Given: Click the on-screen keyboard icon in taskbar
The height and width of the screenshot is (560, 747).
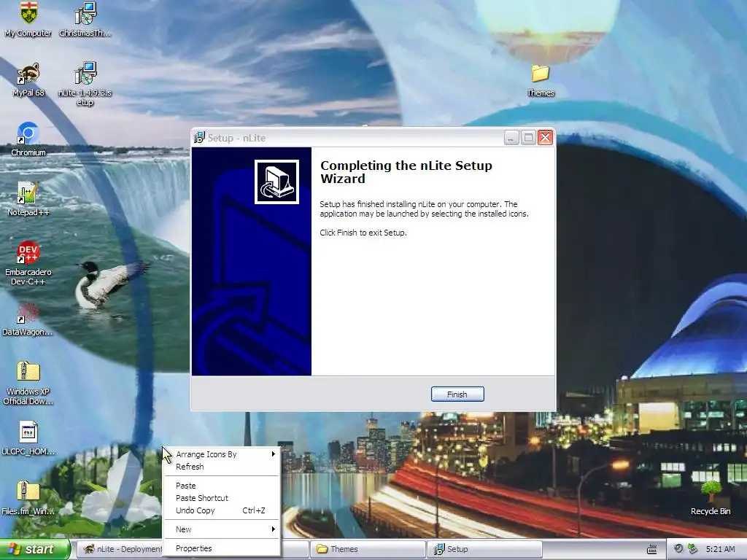Looking at the screenshot, I should pyautogui.click(x=651, y=550).
